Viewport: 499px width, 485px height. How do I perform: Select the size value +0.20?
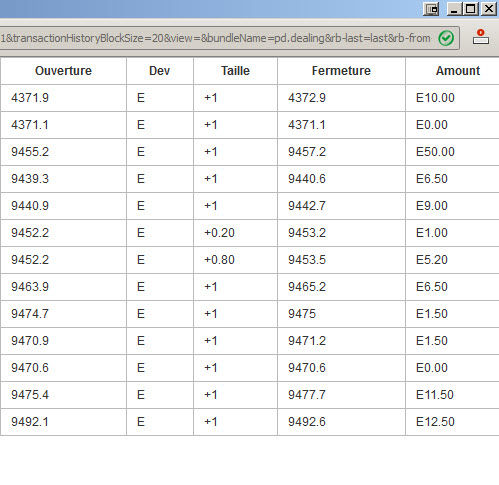tap(219, 233)
